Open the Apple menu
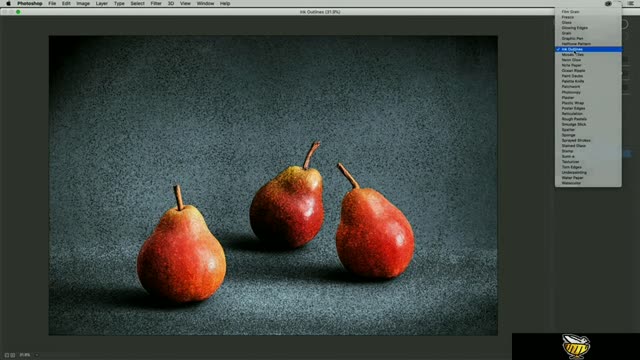This screenshot has width=640, height=360. [8, 3]
